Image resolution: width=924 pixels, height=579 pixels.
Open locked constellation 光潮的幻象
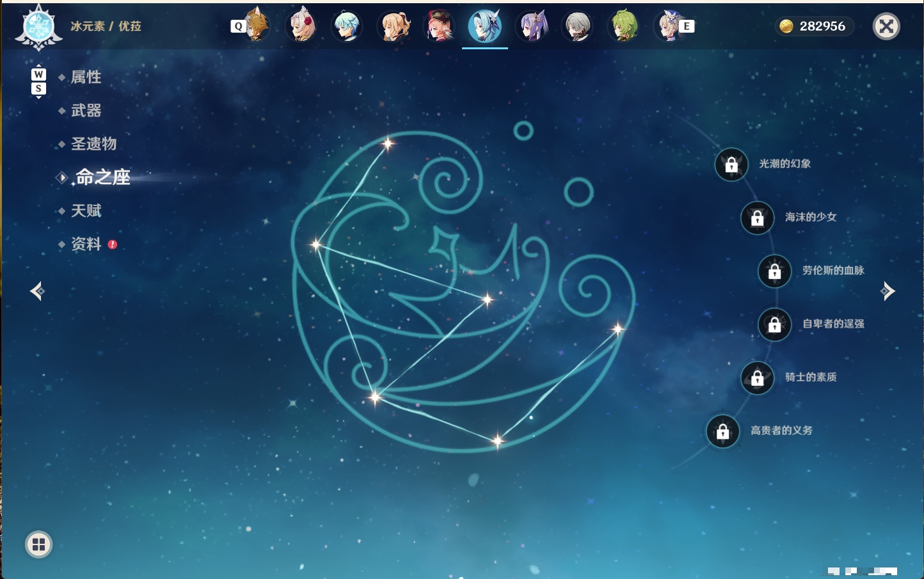731,164
